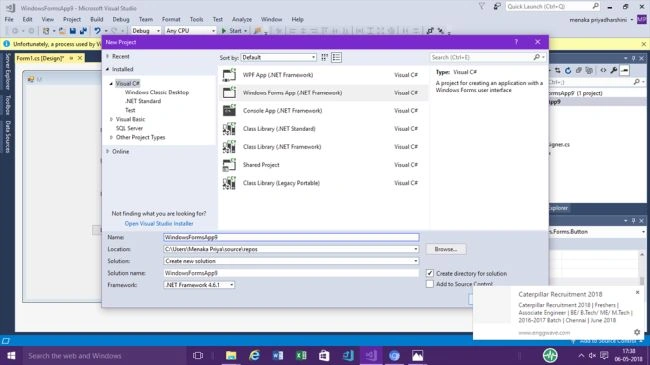
Task: Open the Solution Create new solution dropdown
Action: (415, 261)
